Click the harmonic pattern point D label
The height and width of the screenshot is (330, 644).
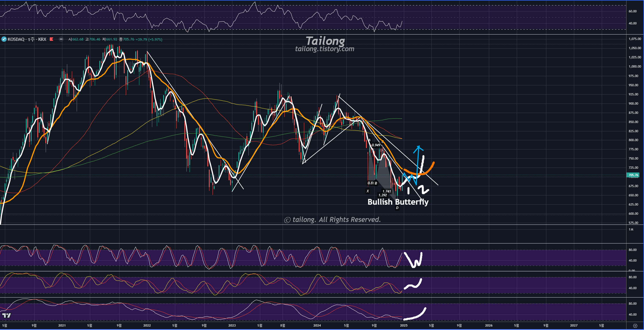tap(397, 208)
